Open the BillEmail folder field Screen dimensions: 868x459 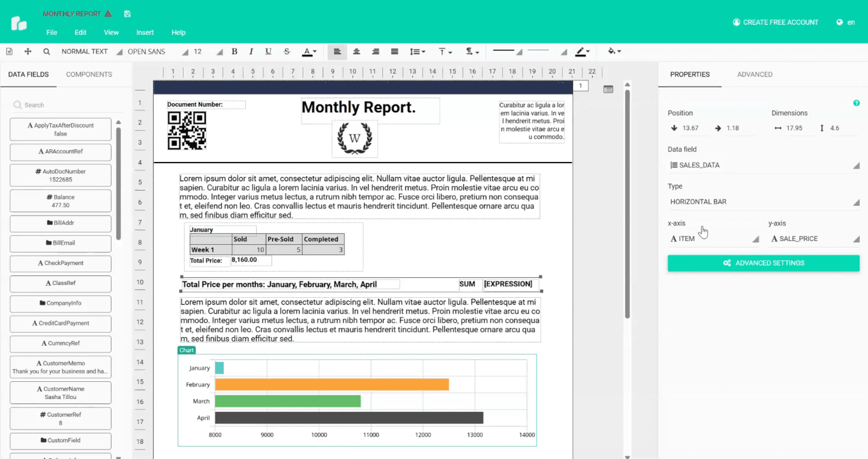point(61,243)
